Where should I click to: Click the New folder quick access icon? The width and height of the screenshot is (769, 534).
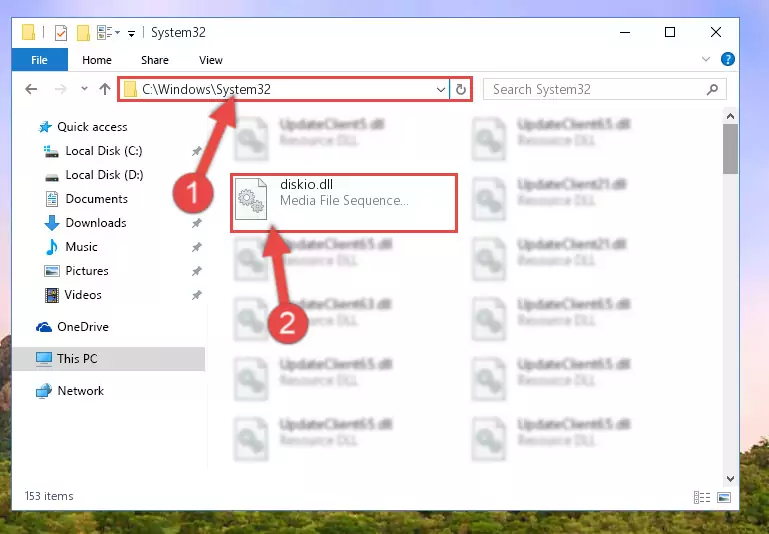83,33
